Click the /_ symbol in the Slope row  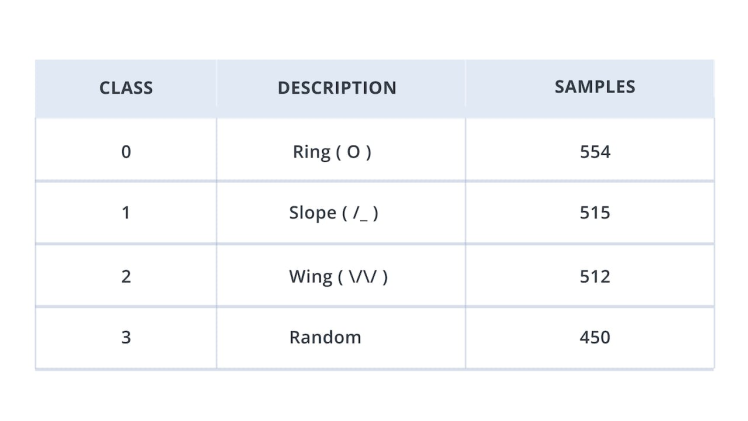click(x=360, y=213)
